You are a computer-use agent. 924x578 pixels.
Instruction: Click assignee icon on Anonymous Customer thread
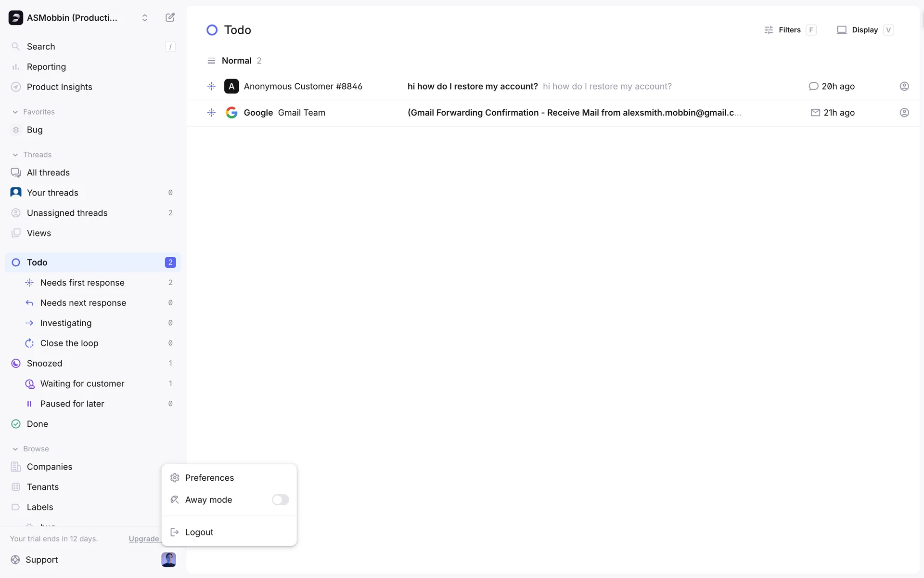point(904,86)
